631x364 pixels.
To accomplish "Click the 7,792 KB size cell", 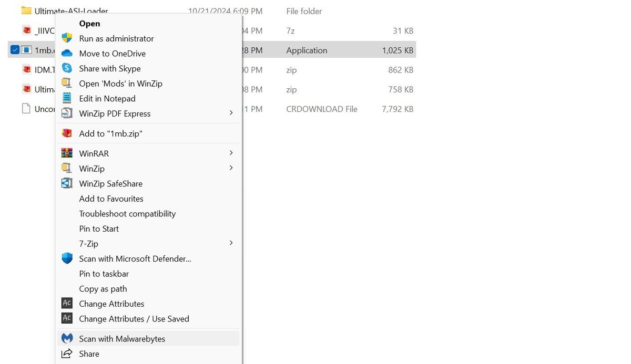I will point(398,109).
